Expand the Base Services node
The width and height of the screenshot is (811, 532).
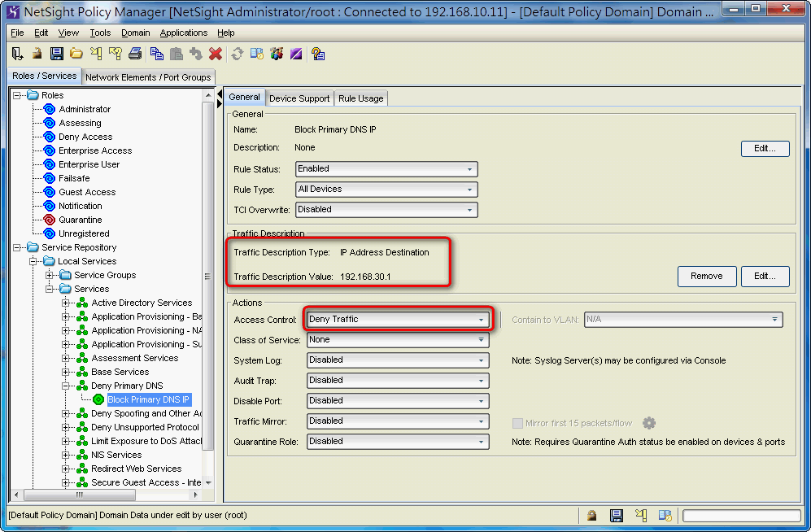[66, 372]
